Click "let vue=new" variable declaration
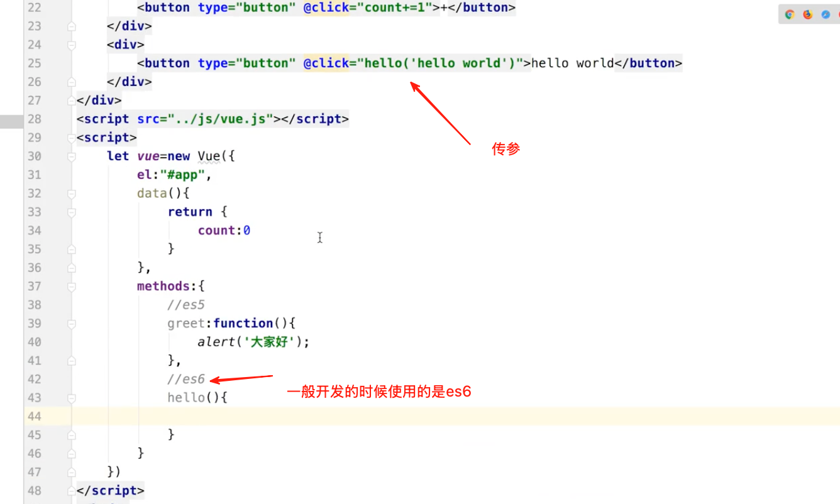 (x=148, y=156)
